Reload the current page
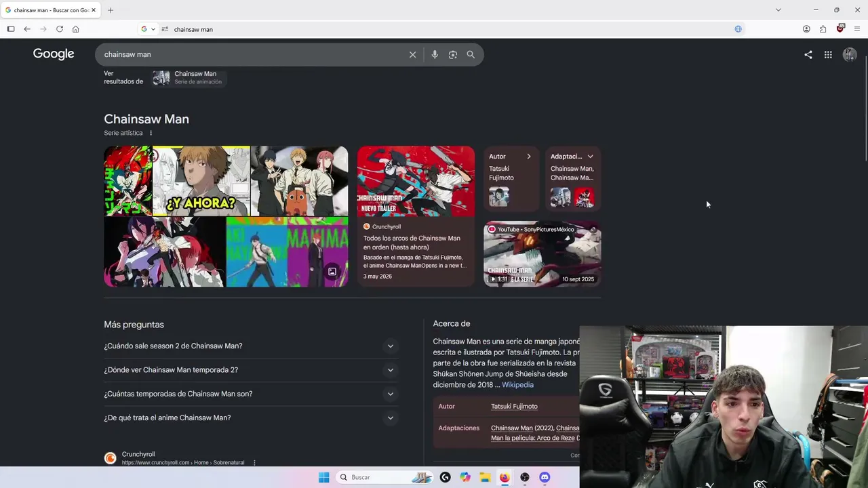 click(60, 29)
